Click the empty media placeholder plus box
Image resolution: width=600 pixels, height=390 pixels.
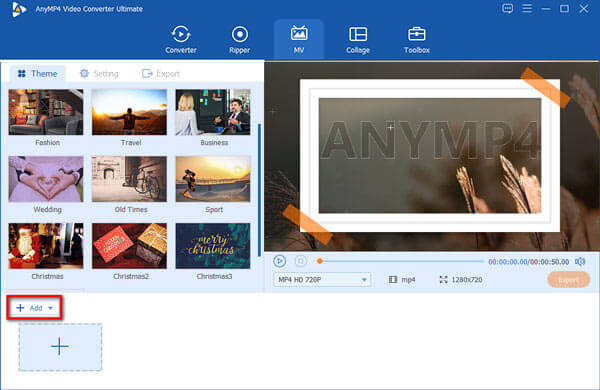pos(60,347)
